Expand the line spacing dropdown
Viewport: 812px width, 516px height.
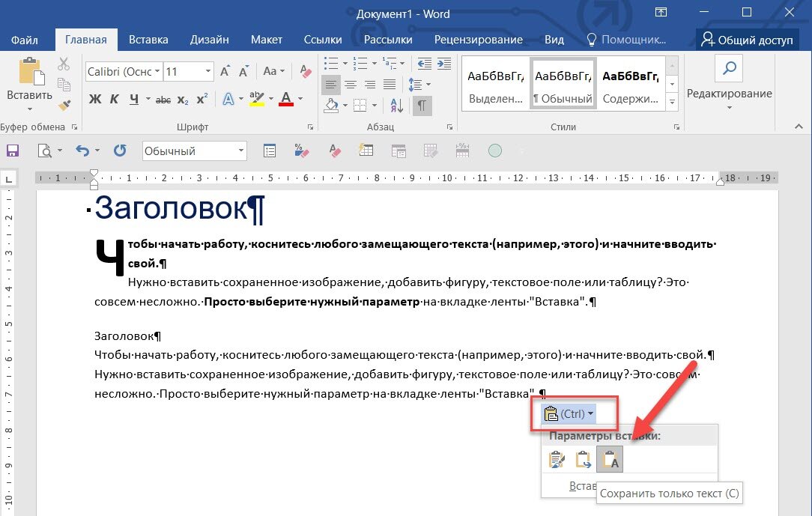[428, 85]
